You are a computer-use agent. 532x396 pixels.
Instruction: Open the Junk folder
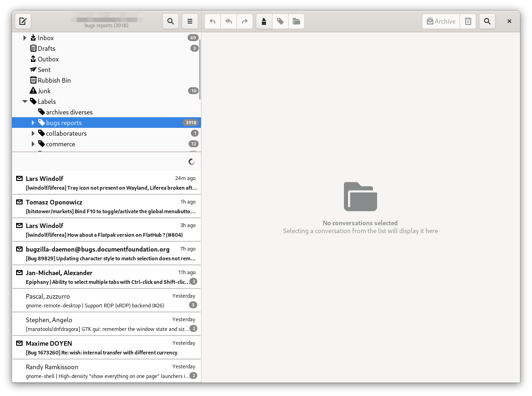click(x=44, y=90)
